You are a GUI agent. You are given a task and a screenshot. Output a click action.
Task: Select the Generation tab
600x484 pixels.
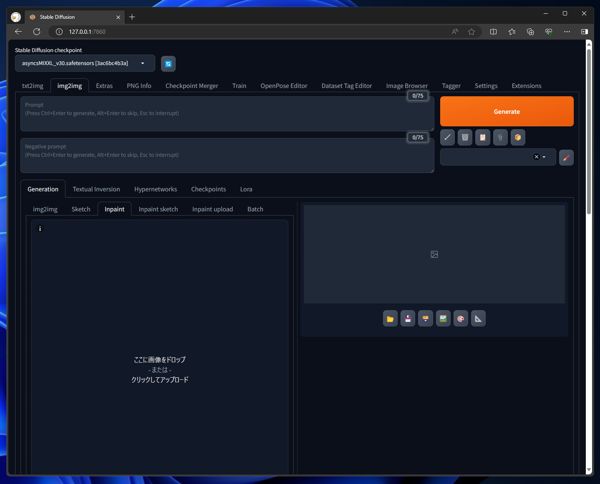43,189
